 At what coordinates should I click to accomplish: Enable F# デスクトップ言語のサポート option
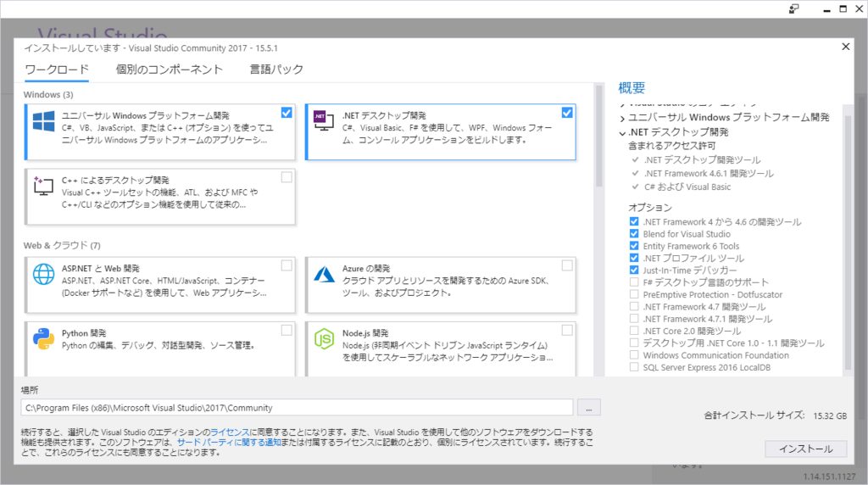tap(634, 282)
